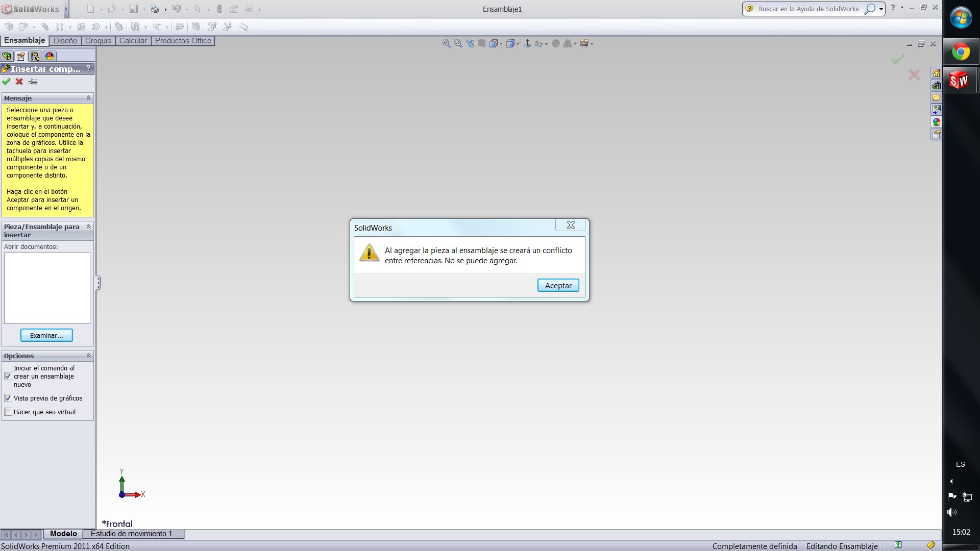Click the Exploded view toolbar icon
980x551 pixels.
(212, 27)
